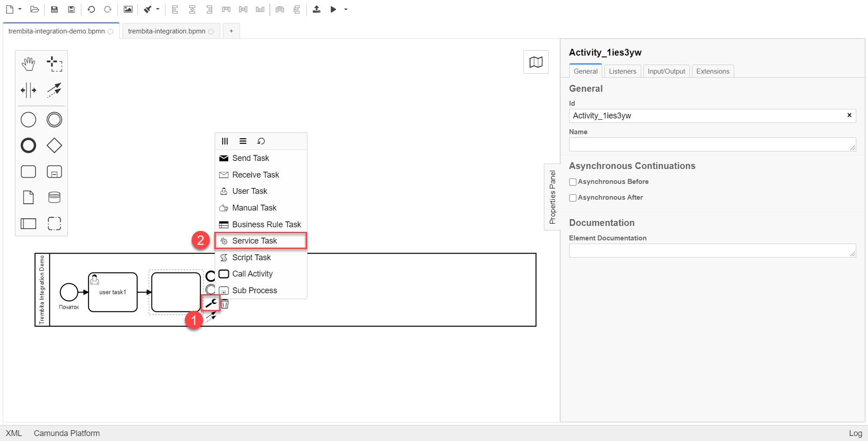The image size is (868, 441).
Task: Click the trash delete icon near task
Action: (225, 304)
